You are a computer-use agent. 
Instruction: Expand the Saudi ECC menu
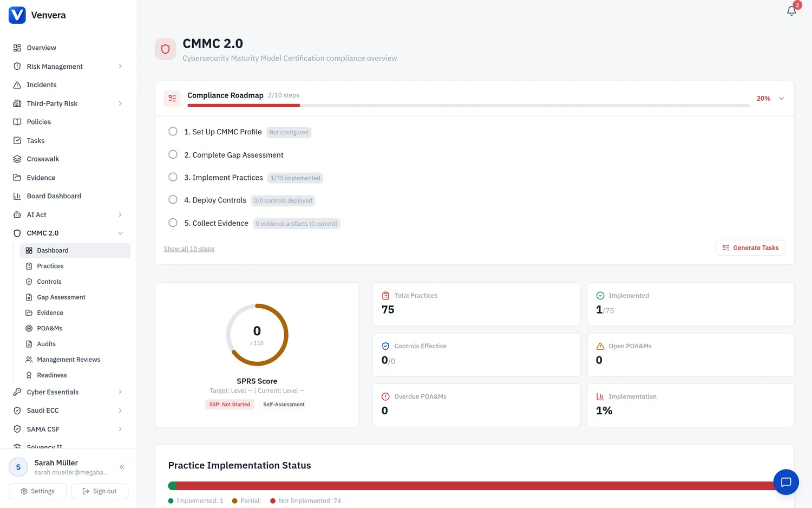(120, 411)
